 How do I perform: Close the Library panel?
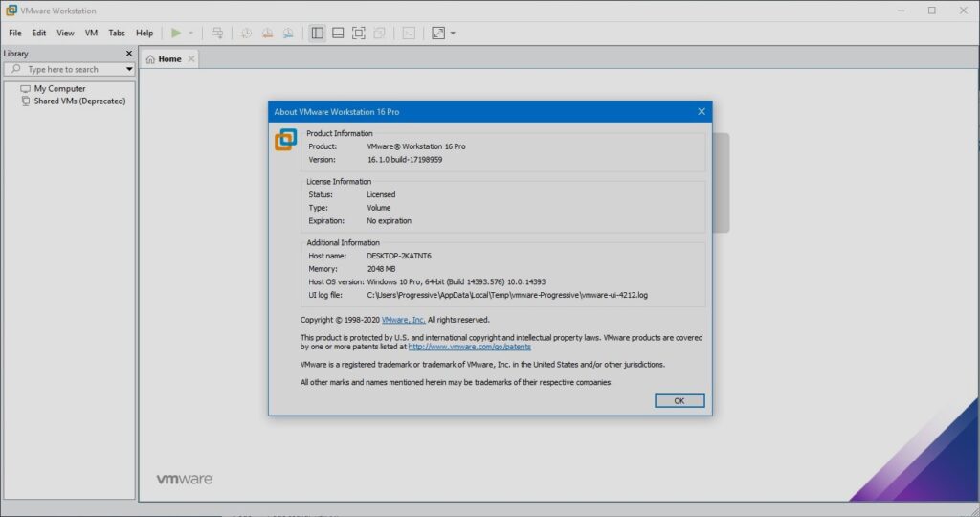129,54
